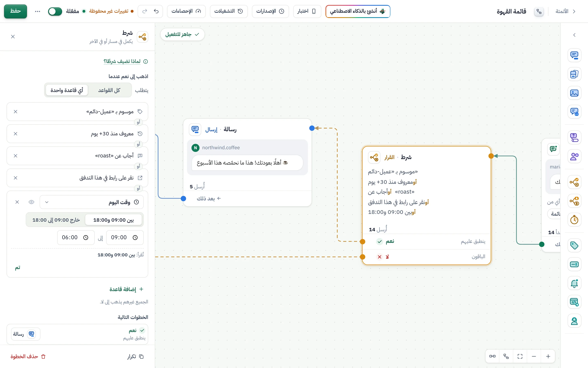Remove the أجاب عن roast rule

click(x=16, y=156)
